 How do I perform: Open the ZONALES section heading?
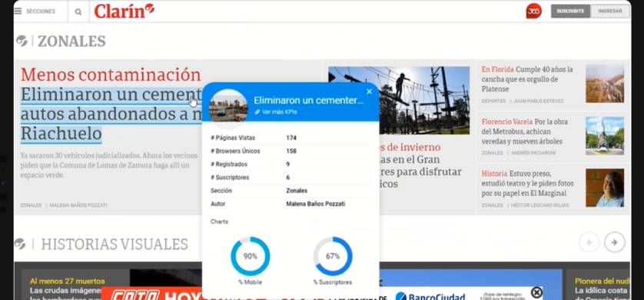[x=71, y=41]
